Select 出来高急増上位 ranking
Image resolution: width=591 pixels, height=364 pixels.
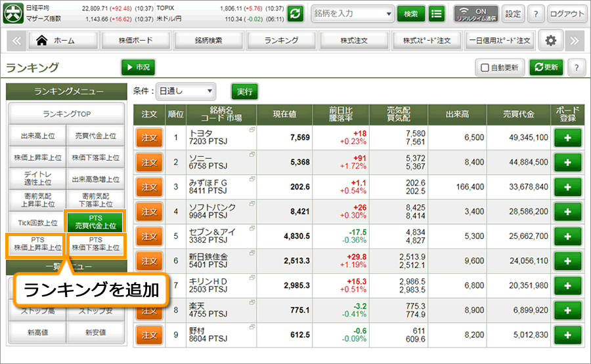coord(96,179)
